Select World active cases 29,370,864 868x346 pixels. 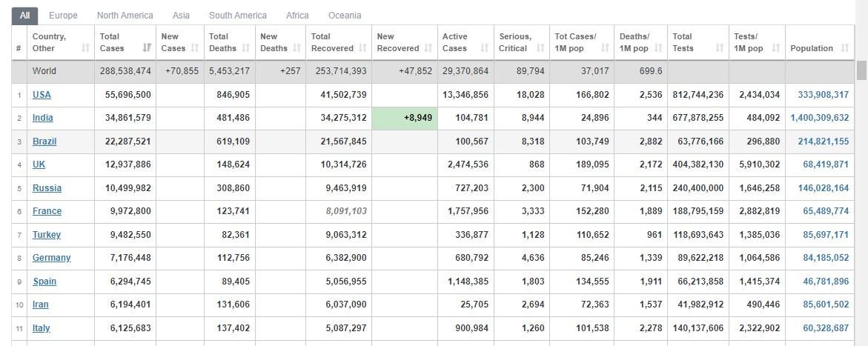point(466,71)
